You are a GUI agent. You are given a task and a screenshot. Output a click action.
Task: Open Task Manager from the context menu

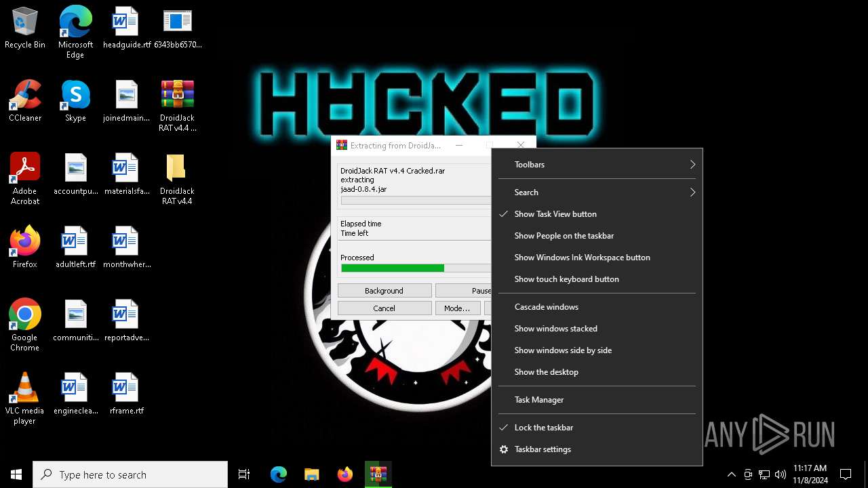coord(597,400)
